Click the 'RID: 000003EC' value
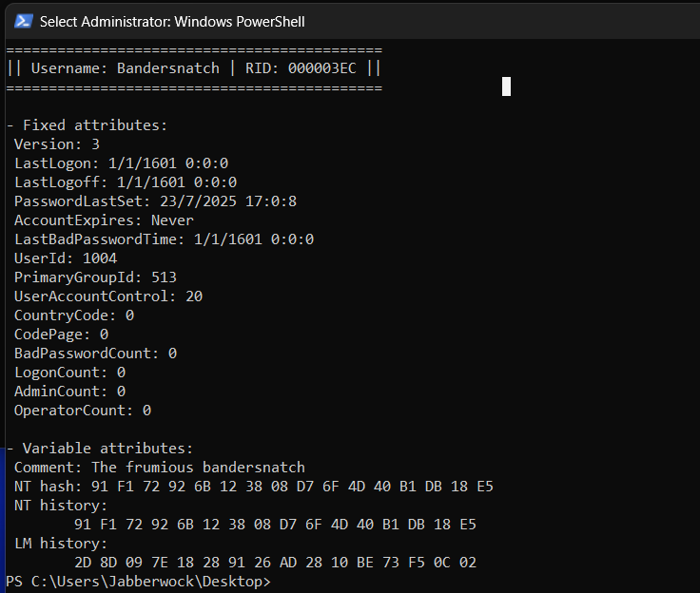Image resolution: width=700 pixels, height=593 pixels. point(301,68)
